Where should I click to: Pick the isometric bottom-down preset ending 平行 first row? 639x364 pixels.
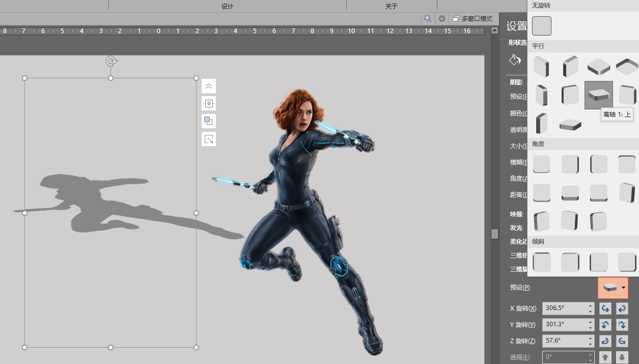pyautogui.click(x=627, y=67)
